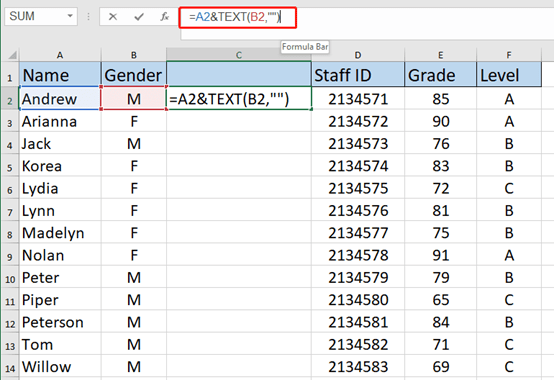Open Insert Function fx dialog

click(x=164, y=17)
